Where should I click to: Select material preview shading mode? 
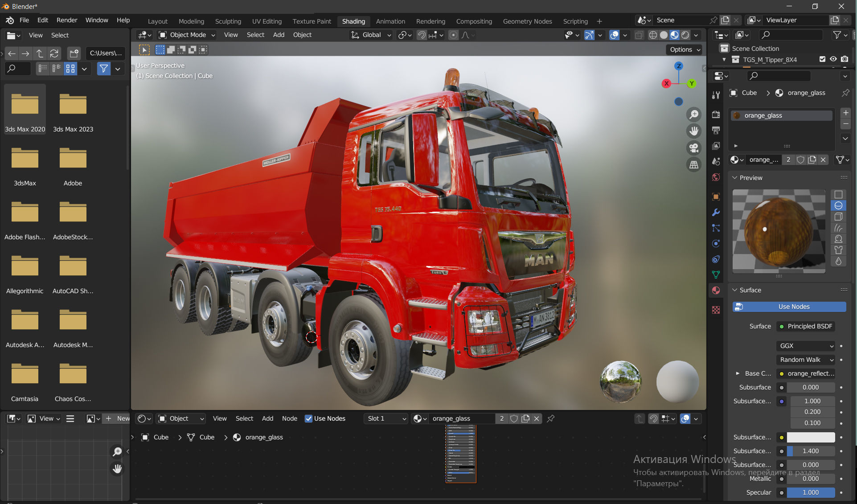[674, 35]
